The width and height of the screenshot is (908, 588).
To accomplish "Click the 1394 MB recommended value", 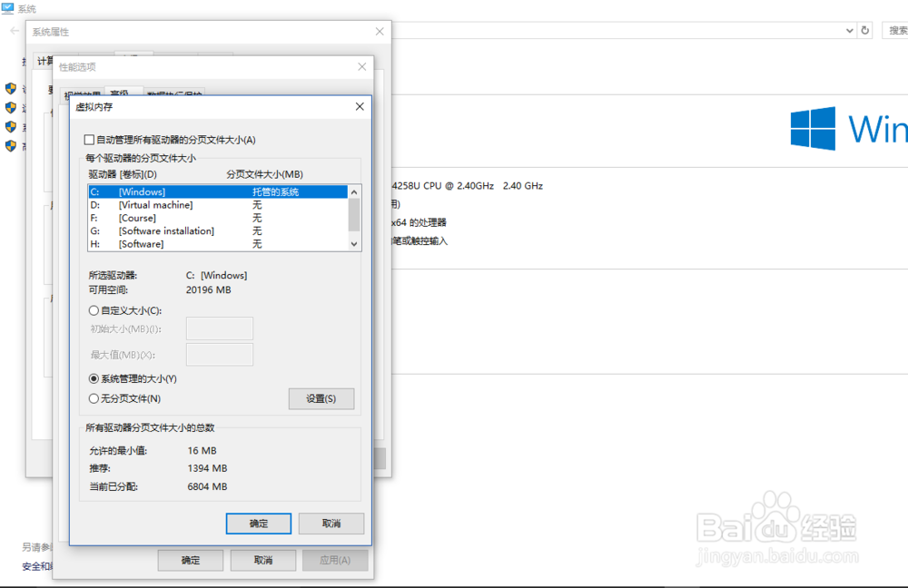I will [207, 468].
